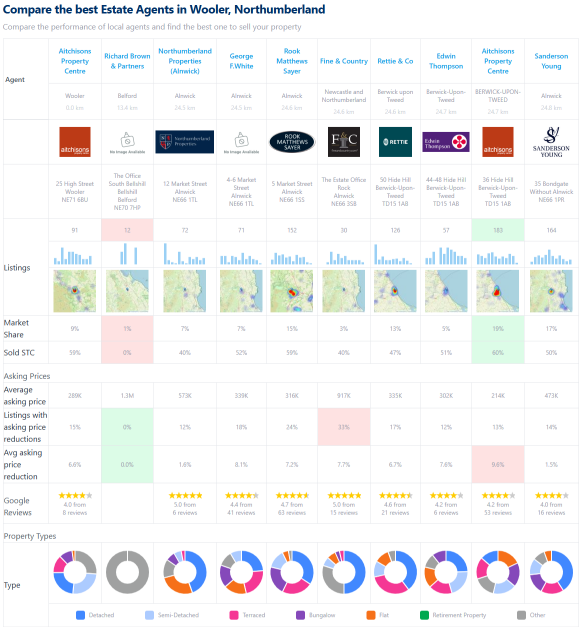580x627 pixels.
Task: Click the Retirement Property green legend swatch
Action: [424, 615]
